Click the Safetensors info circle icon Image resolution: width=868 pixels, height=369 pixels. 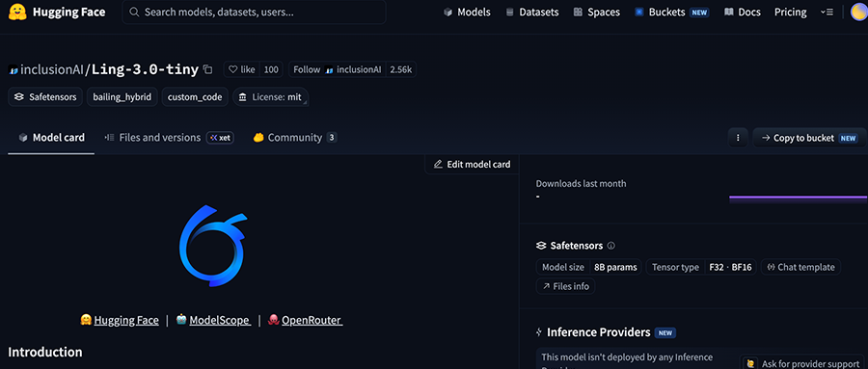(611, 246)
